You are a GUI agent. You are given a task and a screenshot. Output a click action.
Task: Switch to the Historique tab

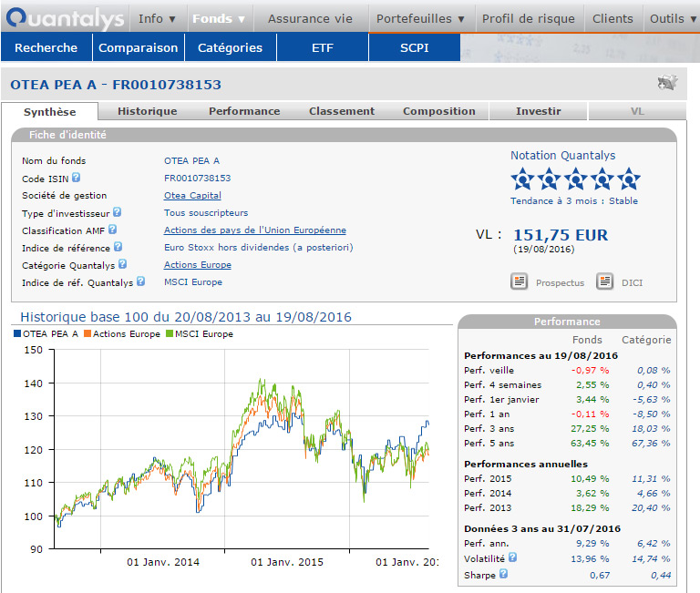pos(147,111)
